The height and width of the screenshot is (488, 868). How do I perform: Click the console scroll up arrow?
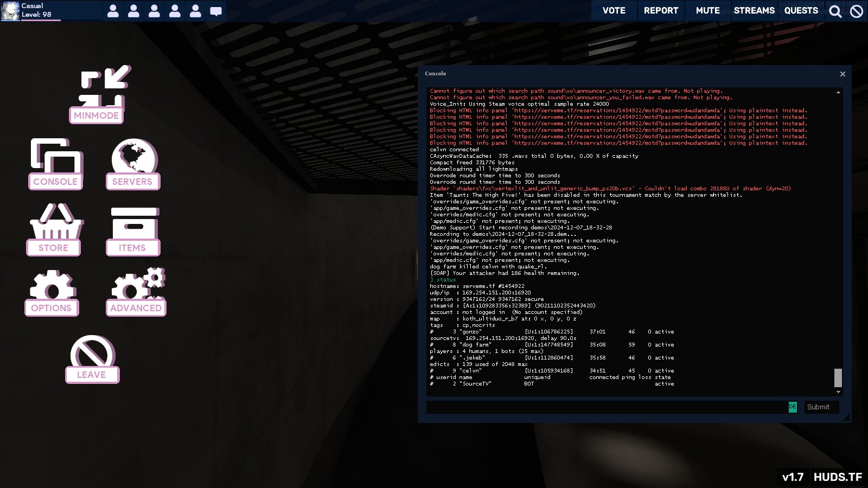tap(838, 93)
